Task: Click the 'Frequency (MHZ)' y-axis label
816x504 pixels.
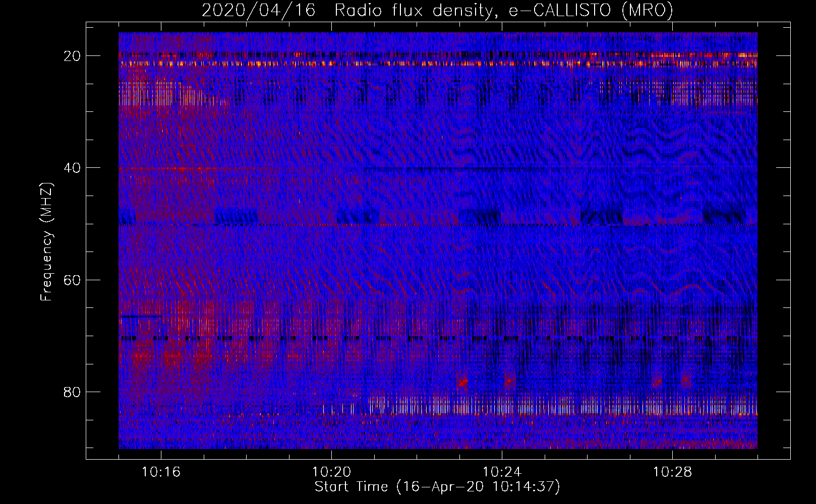Action: click(x=46, y=242)
